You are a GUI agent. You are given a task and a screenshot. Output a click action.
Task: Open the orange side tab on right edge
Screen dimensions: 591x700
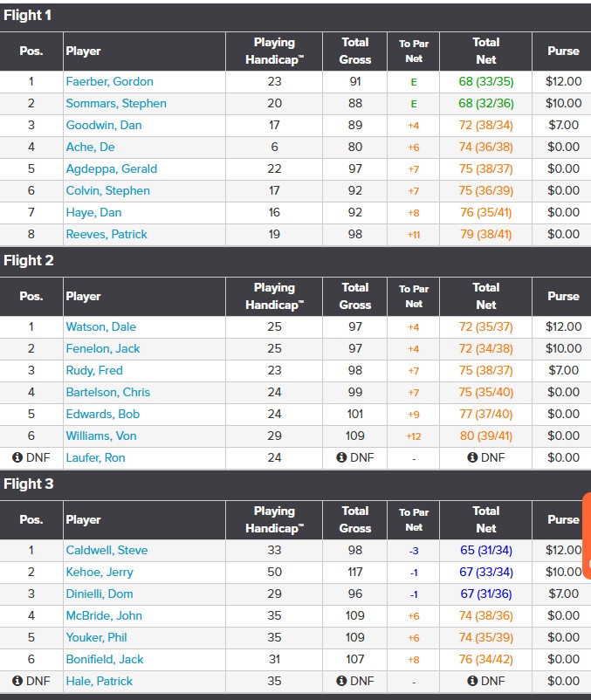pos(587,534)
